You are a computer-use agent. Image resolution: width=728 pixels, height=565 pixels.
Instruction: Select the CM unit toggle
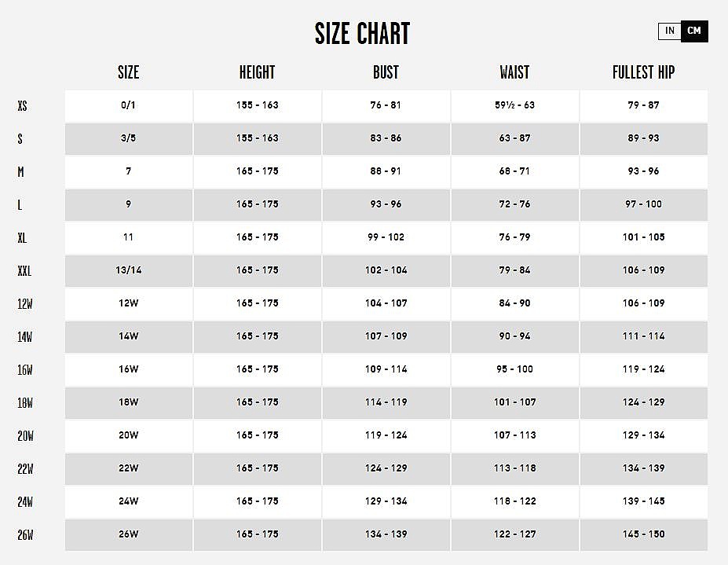694,31
